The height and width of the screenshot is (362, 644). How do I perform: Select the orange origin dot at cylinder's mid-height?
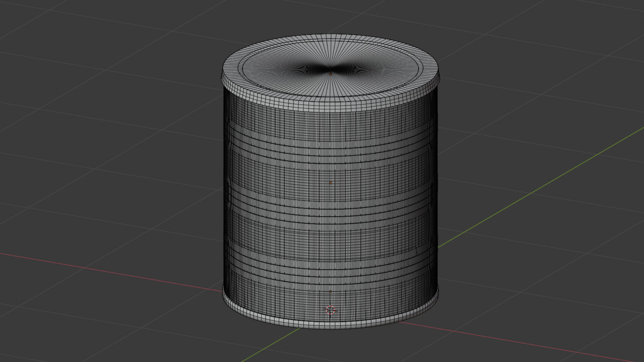[330, 183]
